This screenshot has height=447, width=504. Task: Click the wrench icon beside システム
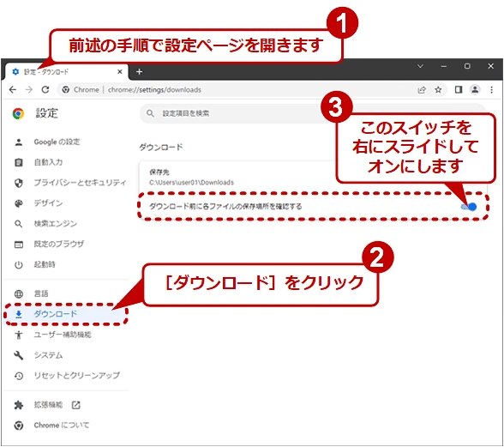[x=19, y=355]
